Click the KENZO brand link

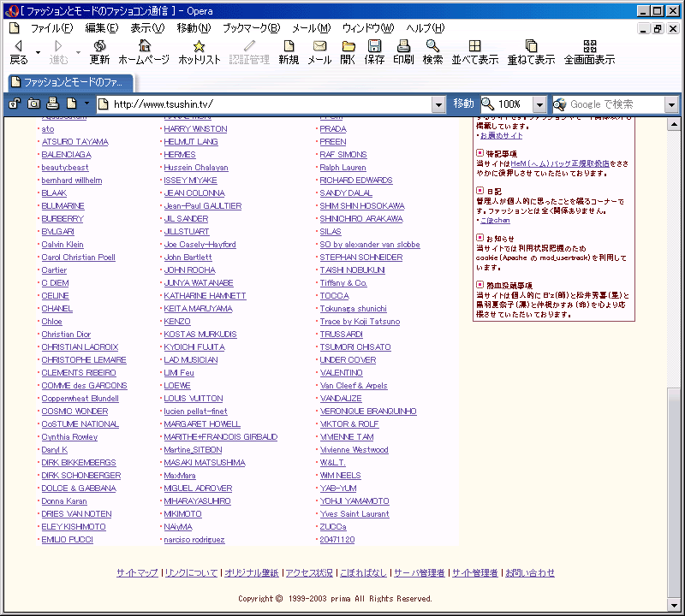(x=177, y=322)
